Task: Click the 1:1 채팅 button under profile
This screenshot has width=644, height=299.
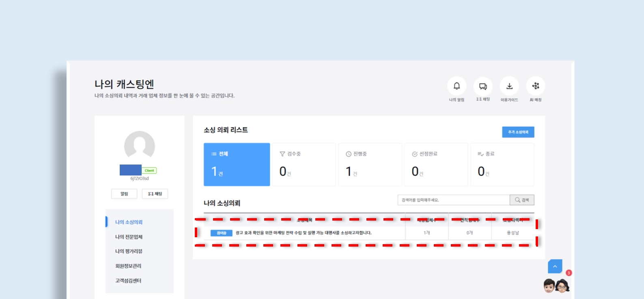Action: coord(155,194)
